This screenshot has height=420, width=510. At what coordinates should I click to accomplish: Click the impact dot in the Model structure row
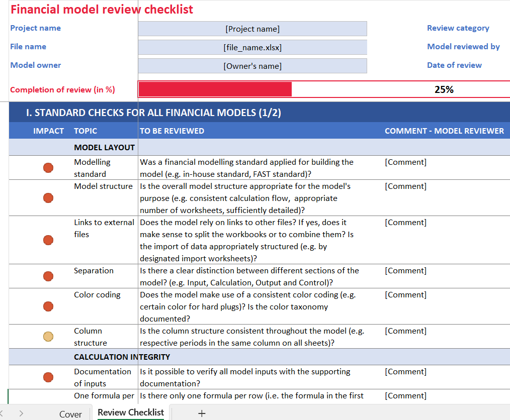pos(48,198)
